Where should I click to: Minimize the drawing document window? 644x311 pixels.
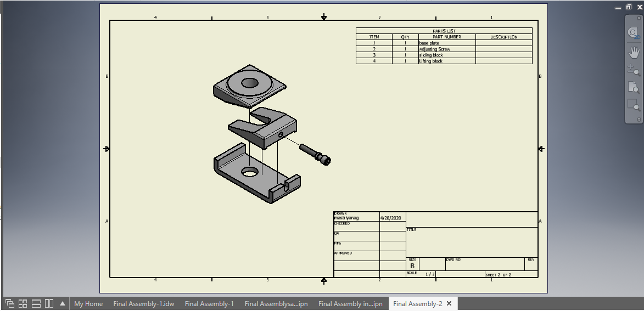point(618,7)
